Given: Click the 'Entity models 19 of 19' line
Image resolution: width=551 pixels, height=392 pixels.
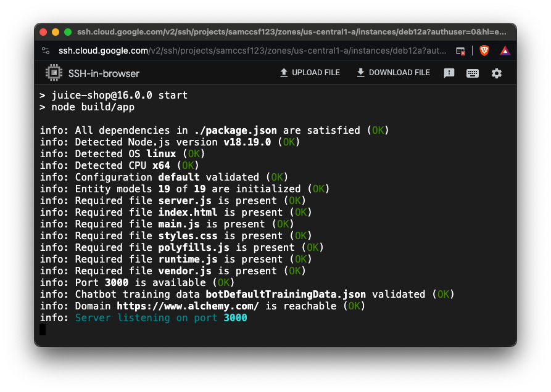Looking at the screenshot, I should 185,189.
